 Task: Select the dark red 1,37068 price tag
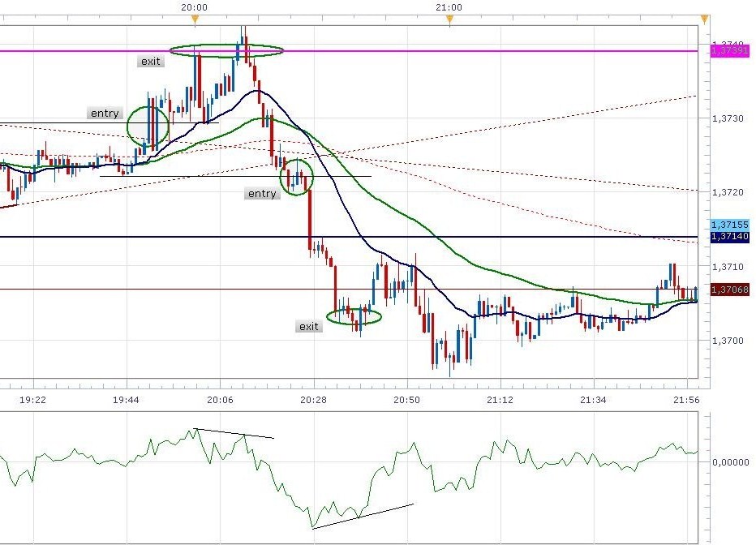pos(730,290)
